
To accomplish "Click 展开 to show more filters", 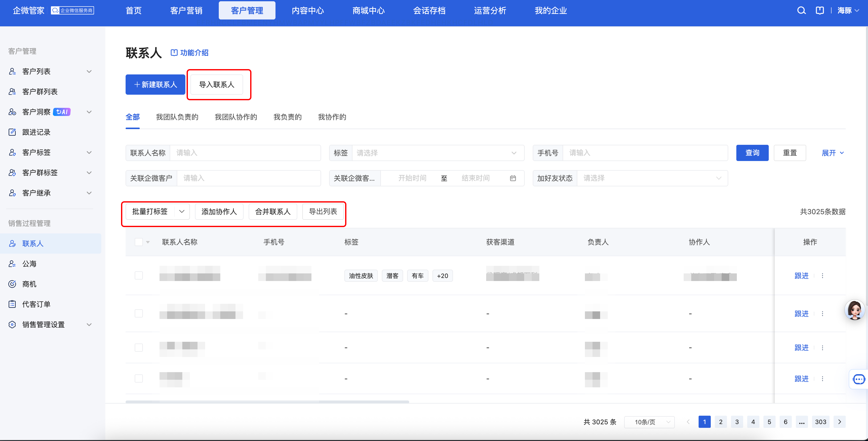I will 833,153.
